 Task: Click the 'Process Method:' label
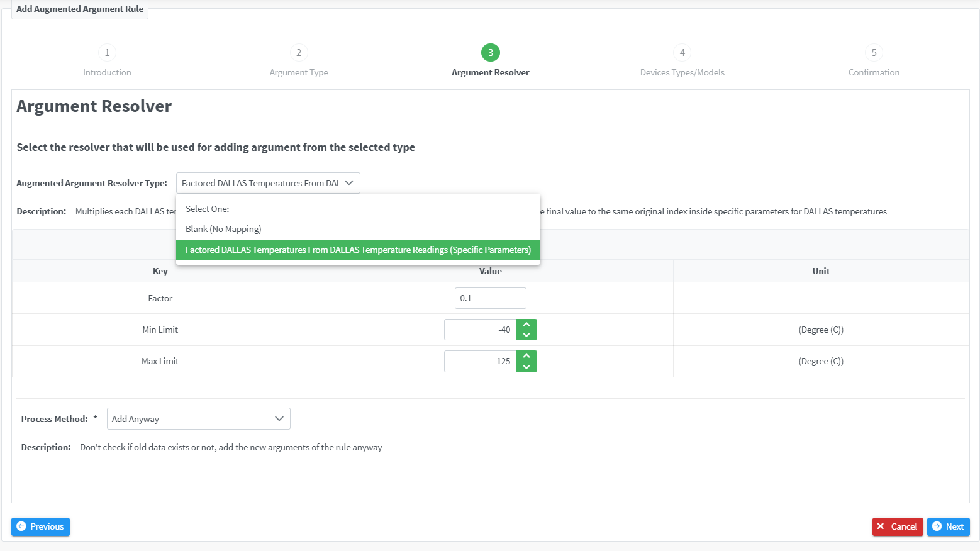click(55, 419)
